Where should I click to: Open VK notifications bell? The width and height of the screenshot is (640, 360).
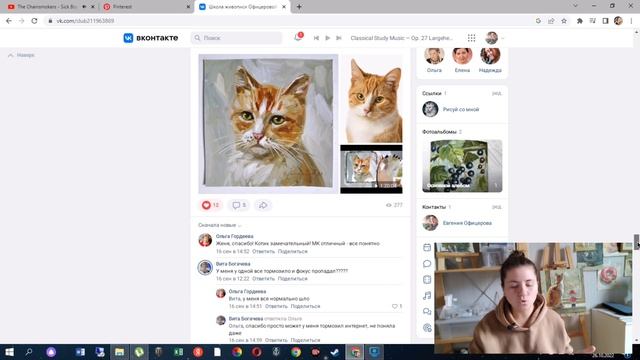[x=298, y=38]
